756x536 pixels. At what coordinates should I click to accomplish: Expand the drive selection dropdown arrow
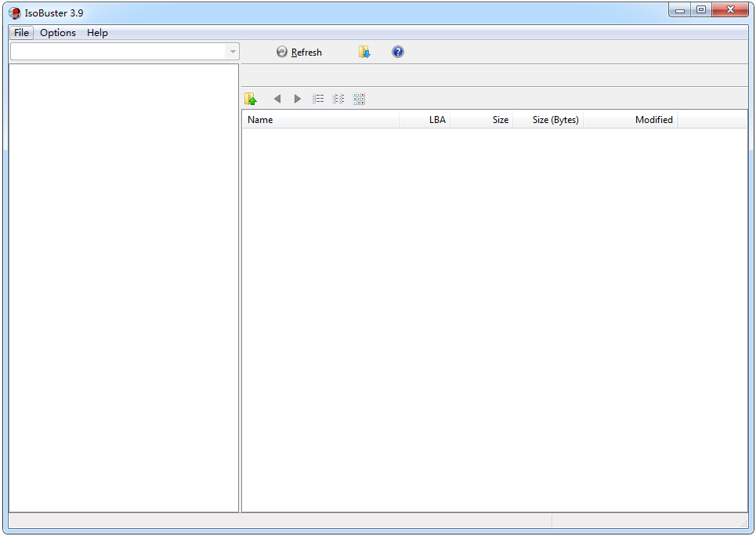pos(233,52)
